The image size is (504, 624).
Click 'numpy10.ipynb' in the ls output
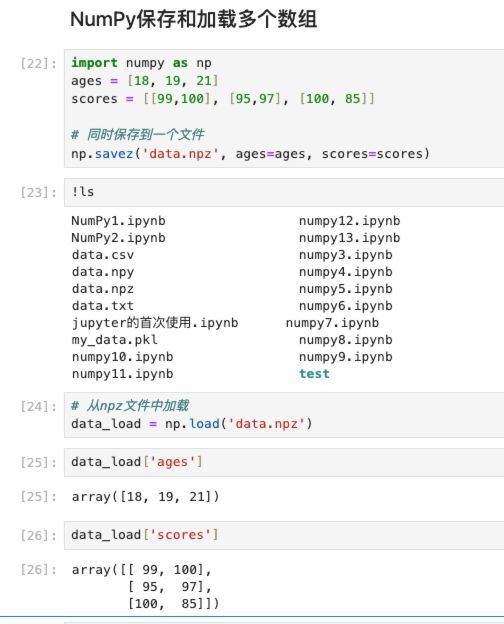coord(122,357)
